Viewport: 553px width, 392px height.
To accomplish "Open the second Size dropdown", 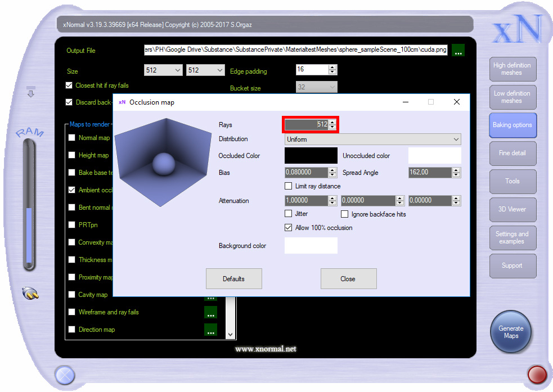I will pos(205,70).
